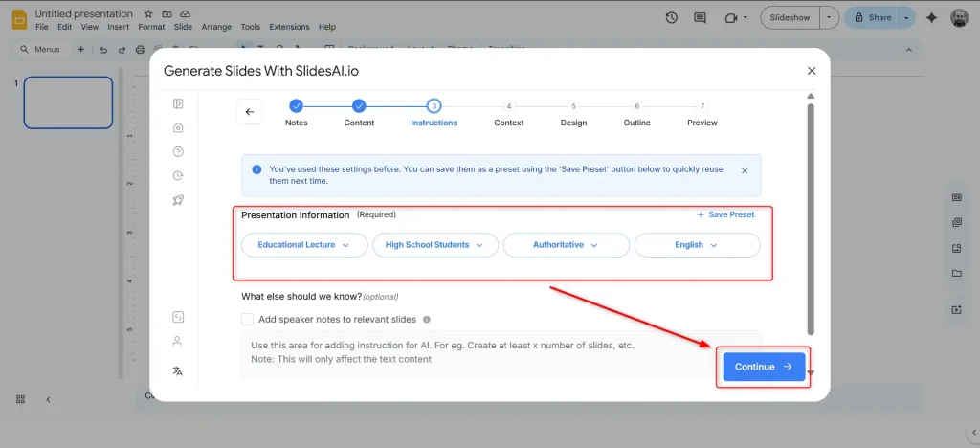
Task: Click the sidebar panel toggle icon in SlidesAI dialog
Action: [x=178, y=103]
